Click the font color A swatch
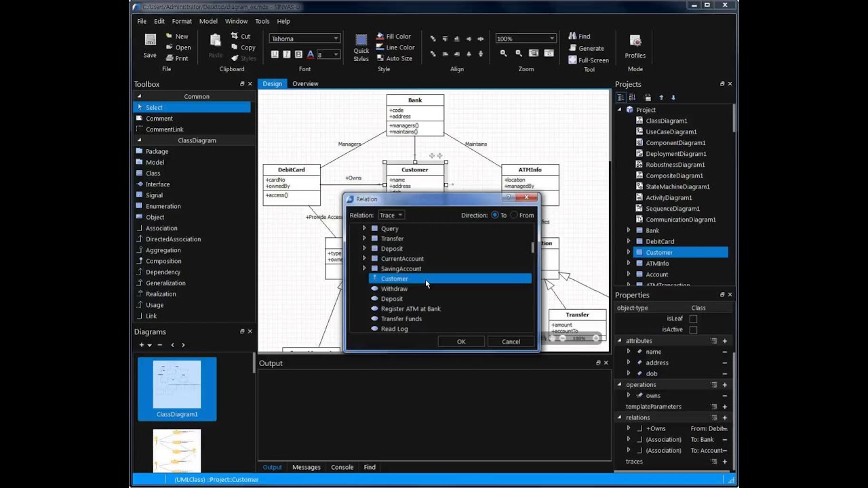The height and width of the screenshot is (488, 868). pos(311,54)
